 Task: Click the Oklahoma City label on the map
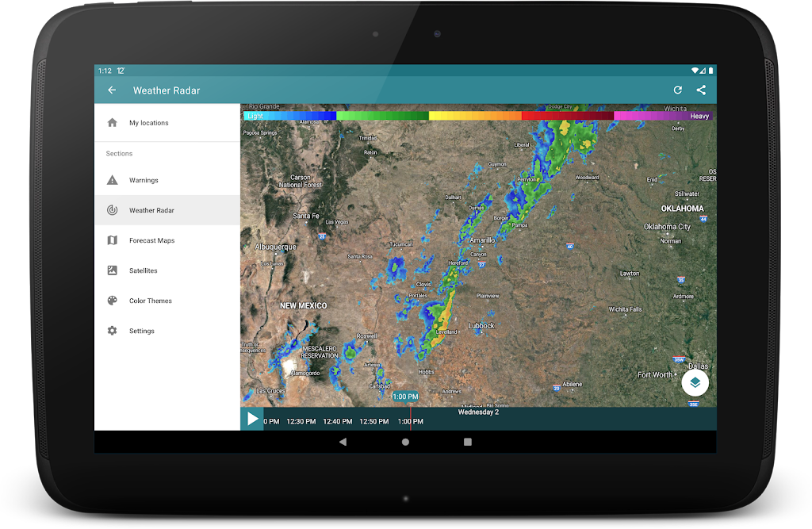(x=667, y=226)
